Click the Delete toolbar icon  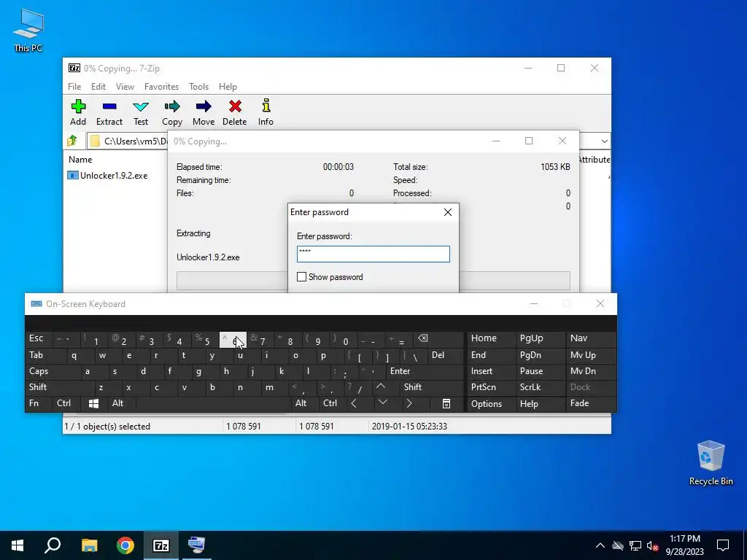(234, 112)
